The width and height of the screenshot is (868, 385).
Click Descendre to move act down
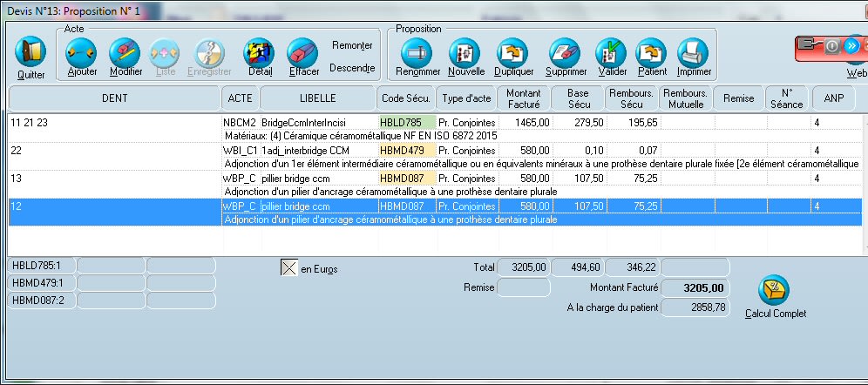pos(352,68)
